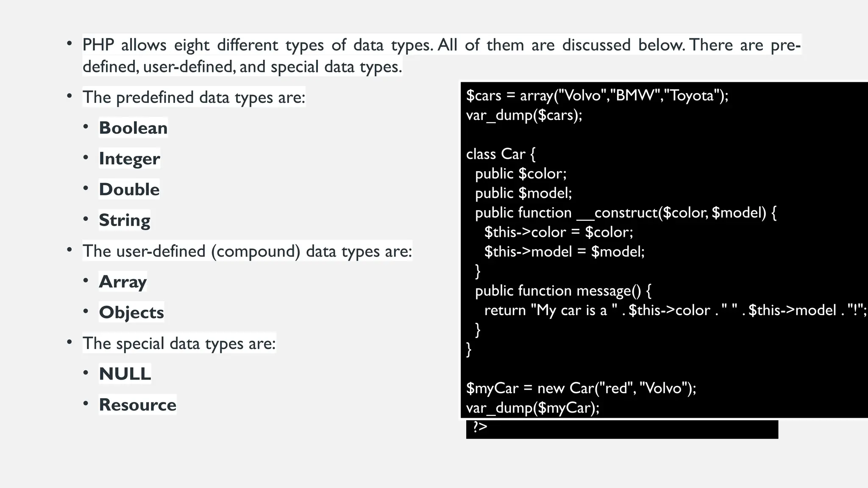Click the Boolean data type text

[x=133, y=128]
